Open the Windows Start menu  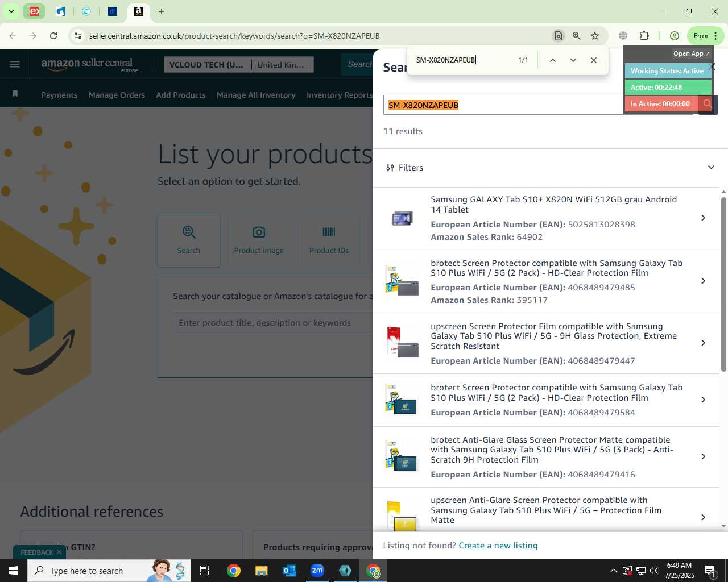tap(14, 571)
